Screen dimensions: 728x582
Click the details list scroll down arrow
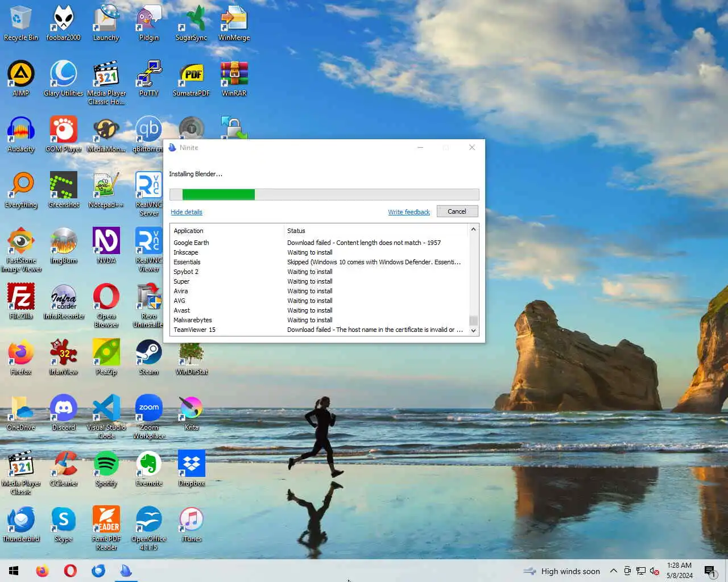tap(473, 330)
